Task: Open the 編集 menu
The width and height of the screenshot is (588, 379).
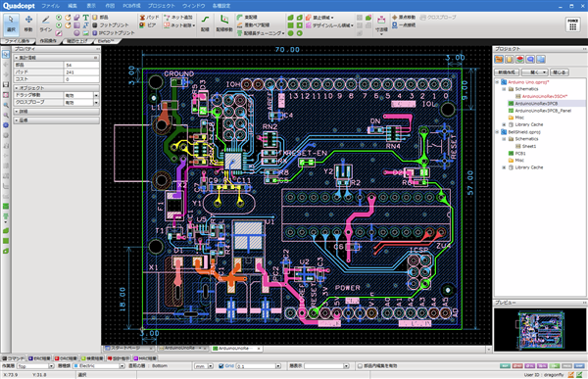Action: tap(73, 6)
